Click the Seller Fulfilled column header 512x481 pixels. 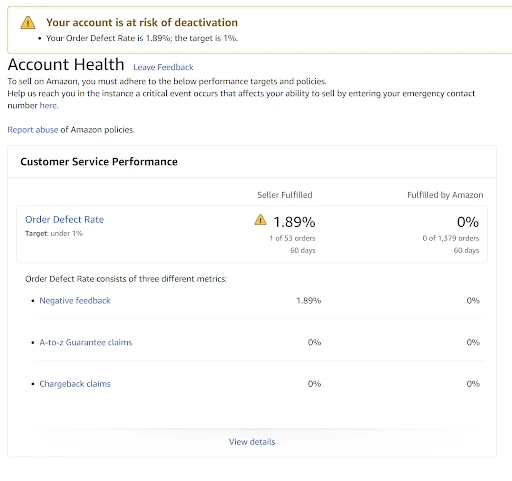[x=285, y=195]
